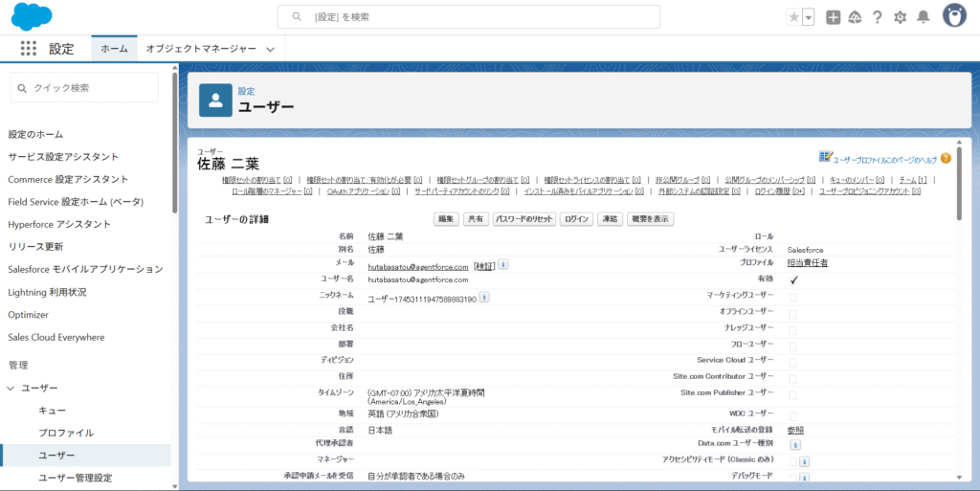Click the user detail panel scrollbar
This screenshot has width=980, height=491.
pos(959,185)
